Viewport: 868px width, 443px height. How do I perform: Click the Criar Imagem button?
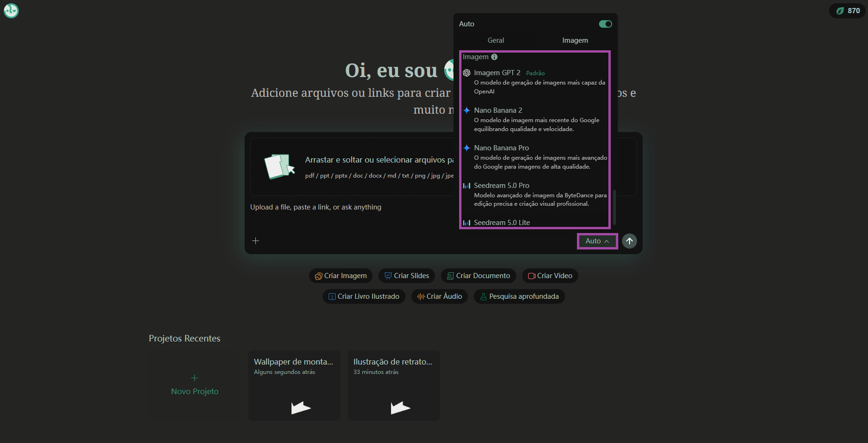pos(341,276)
